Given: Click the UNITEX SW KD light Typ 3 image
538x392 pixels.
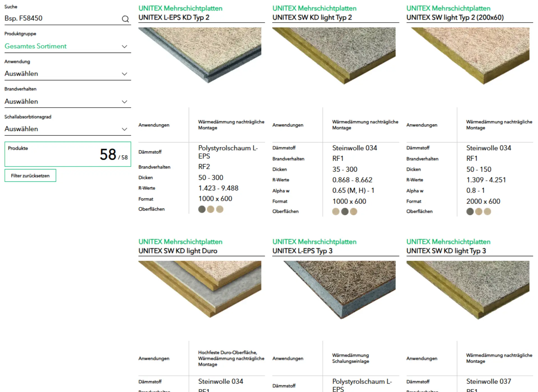Looking at the screenshot, I should pos(468,290).
